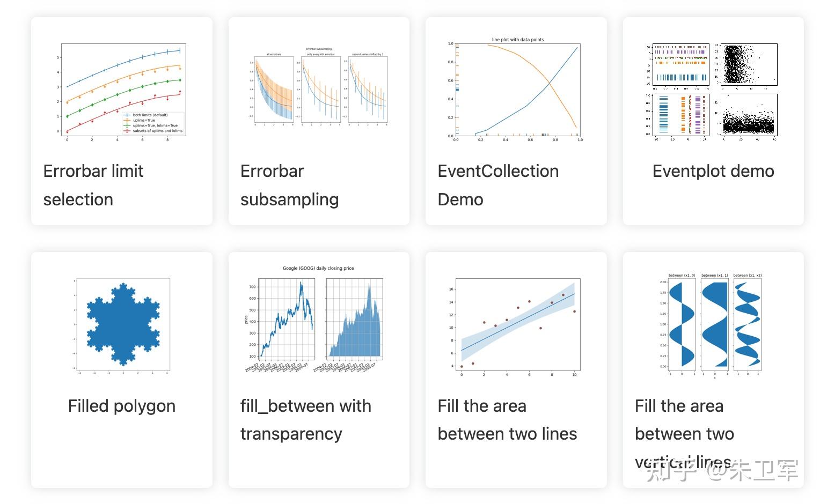Open the 'Errorbar subsampling' title link
The image size is (820, 504).
coord(289,185)
